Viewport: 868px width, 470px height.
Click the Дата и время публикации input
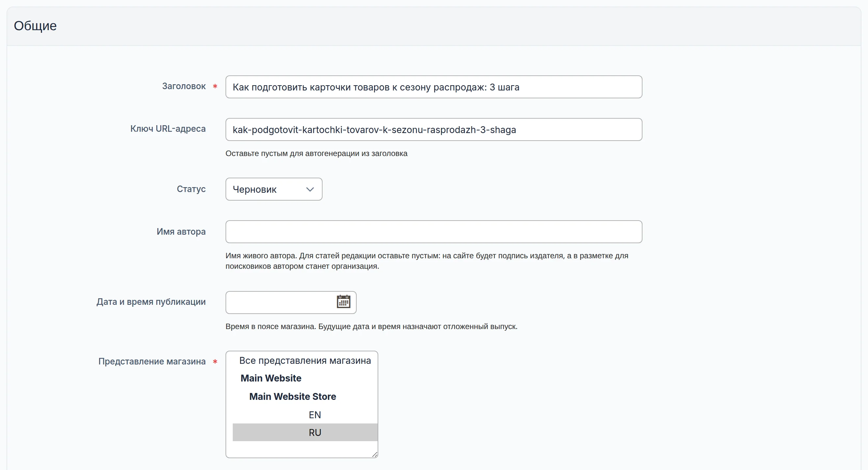click(x=291, y=303)
